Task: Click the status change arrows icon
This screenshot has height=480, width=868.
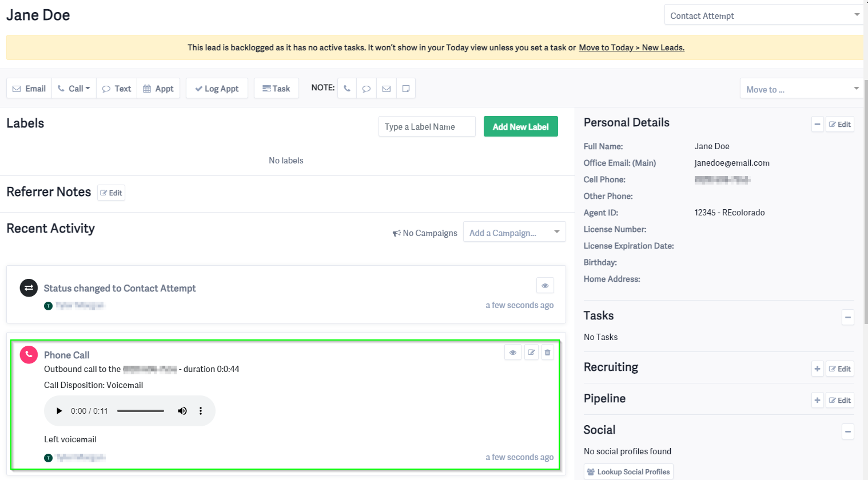Action: [x=29, y=288]
